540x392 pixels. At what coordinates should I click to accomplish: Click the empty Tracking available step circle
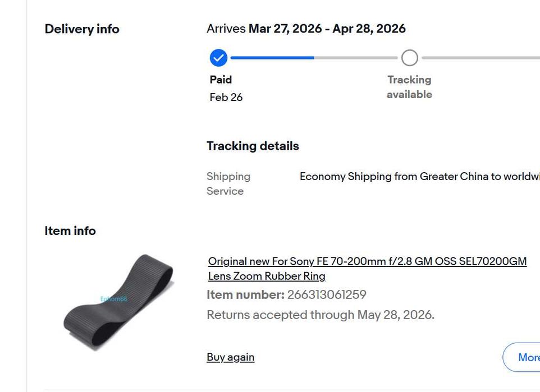click(x=410, y=58)
